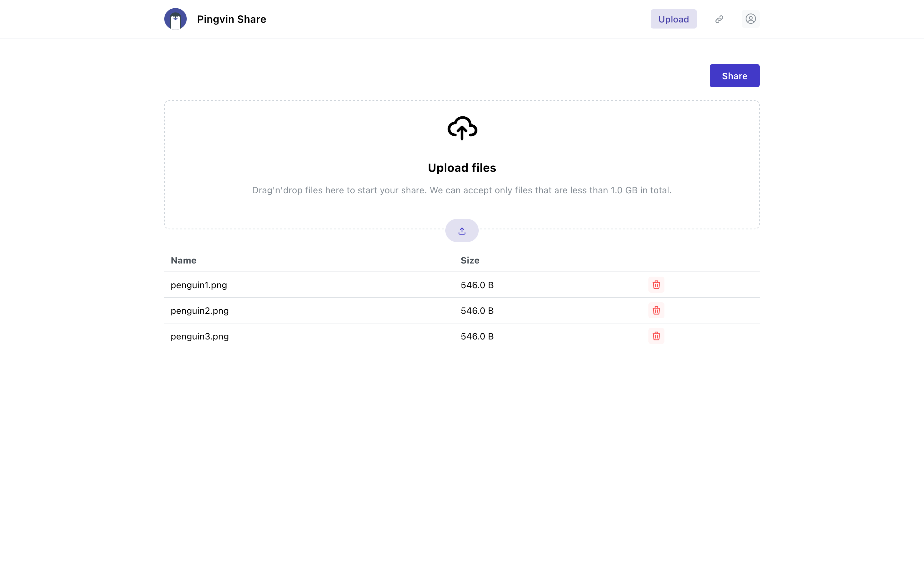The height and width of the screenshot is (577, 924).
Task: Click the 546.0 B size of penguin3.png
Action: (x=477, y=336)
